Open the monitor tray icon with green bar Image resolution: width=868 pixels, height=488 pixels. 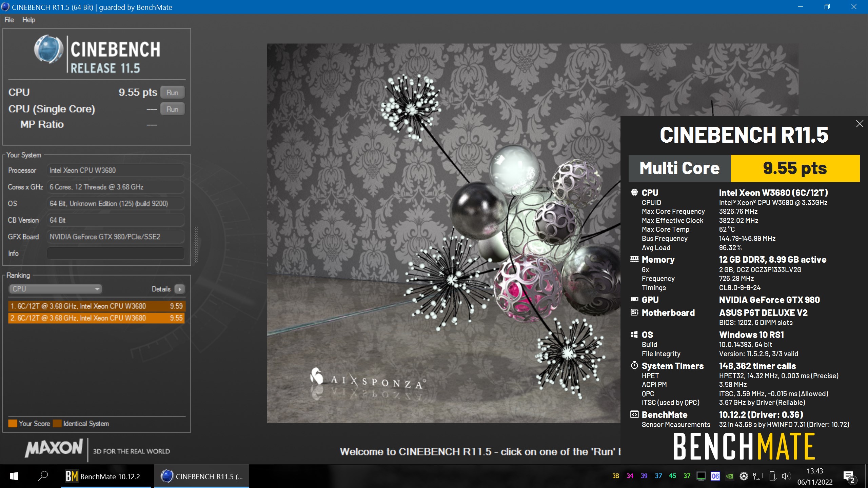click(701, 476)
